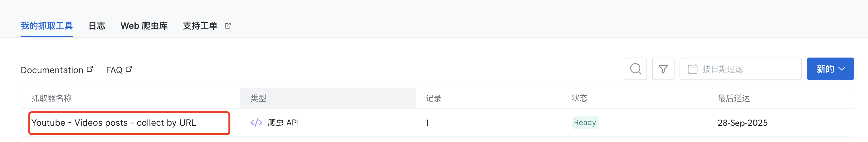Click external link icon next to Documentation
This screenshot has height=142, width=868.
(90, 69)
